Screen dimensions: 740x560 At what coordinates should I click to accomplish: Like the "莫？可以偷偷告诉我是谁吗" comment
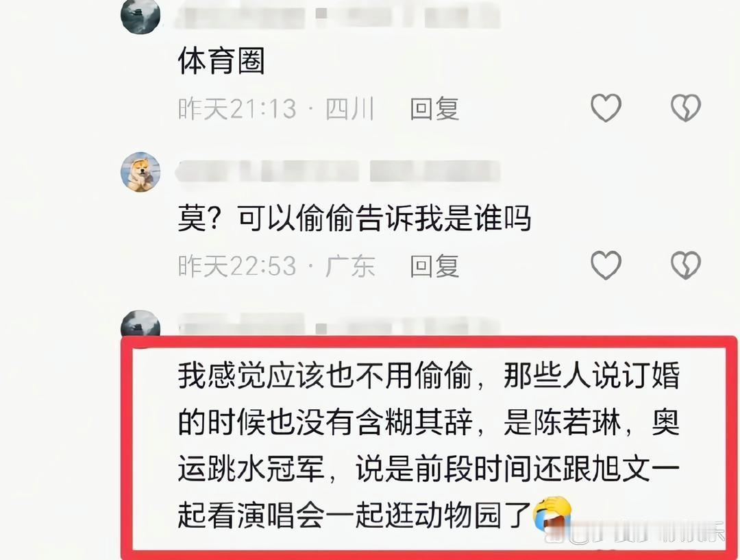tap(606, 265)
